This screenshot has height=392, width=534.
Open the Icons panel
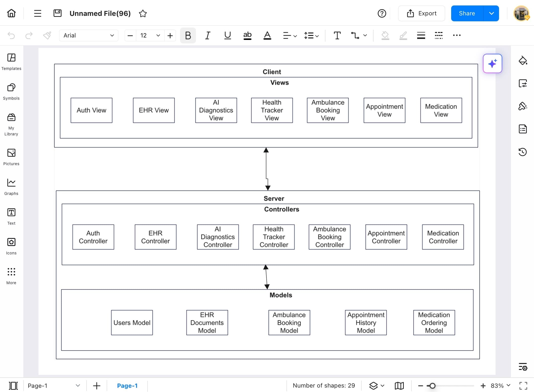click(11, 245)
